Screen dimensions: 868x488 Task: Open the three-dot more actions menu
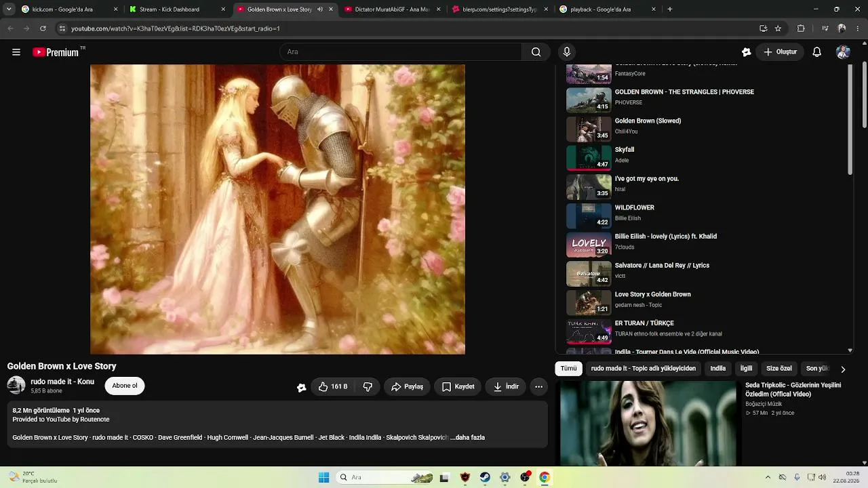click(538, 387)
